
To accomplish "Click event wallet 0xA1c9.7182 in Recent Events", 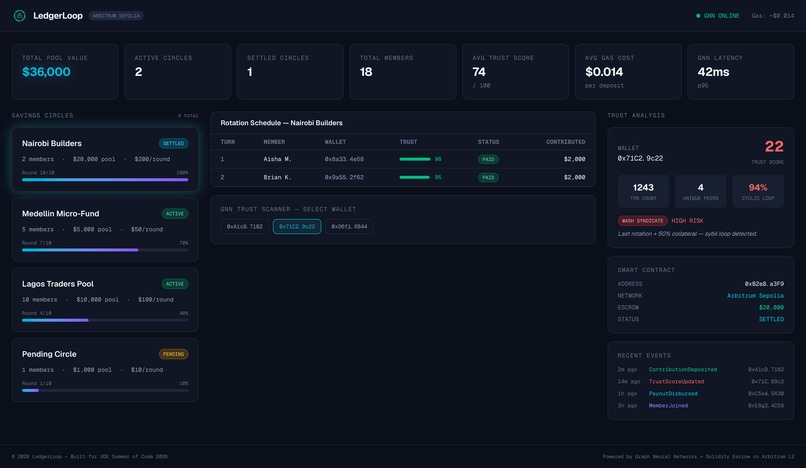I will [766, 370].
